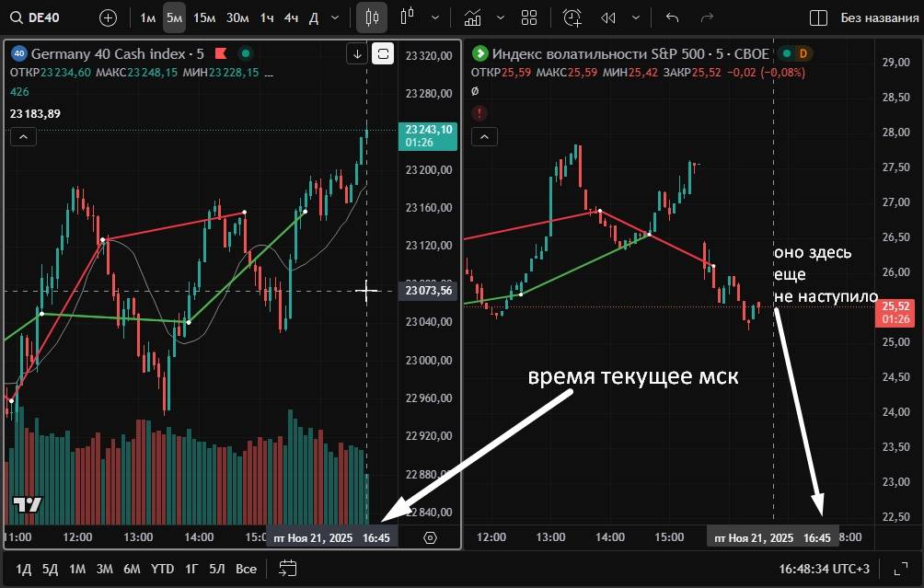Set the date range to YTD
This screenshot has height=588, width=924.
pos(162,569)
